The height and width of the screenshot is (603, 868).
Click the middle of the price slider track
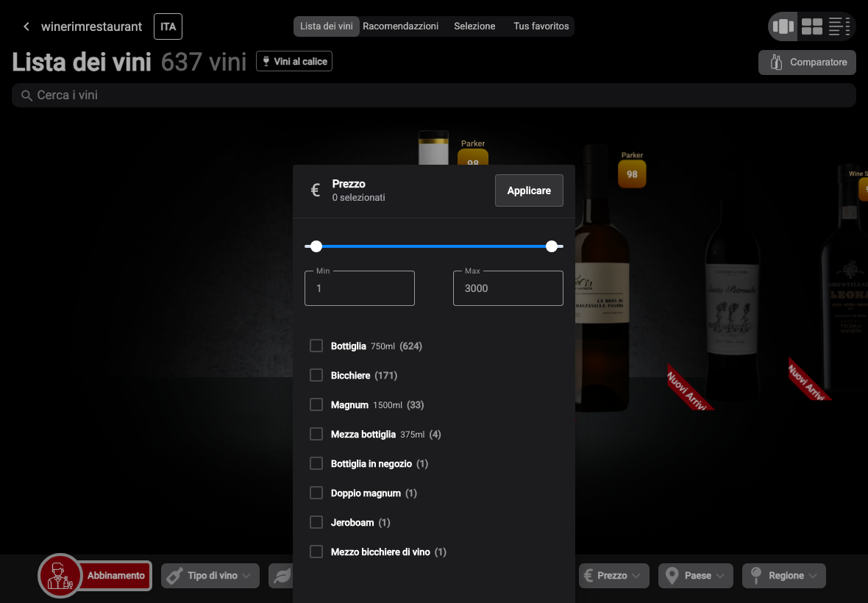click(434, 246)
